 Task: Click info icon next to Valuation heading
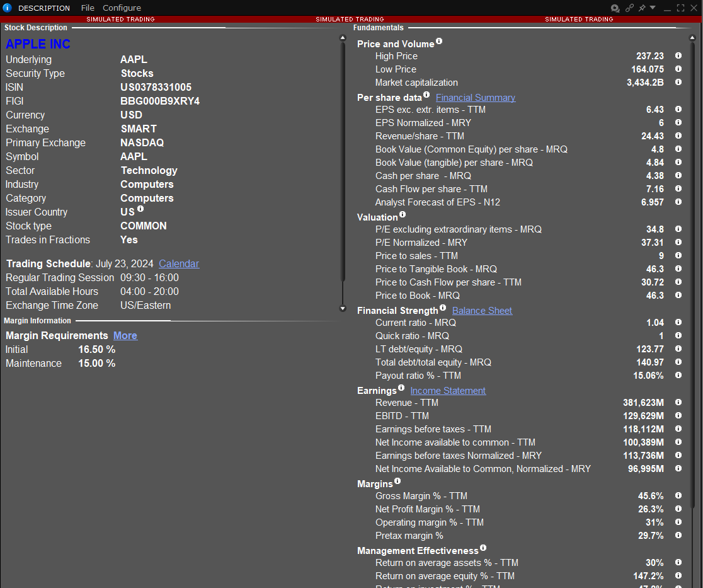click(x=403, y=215)
